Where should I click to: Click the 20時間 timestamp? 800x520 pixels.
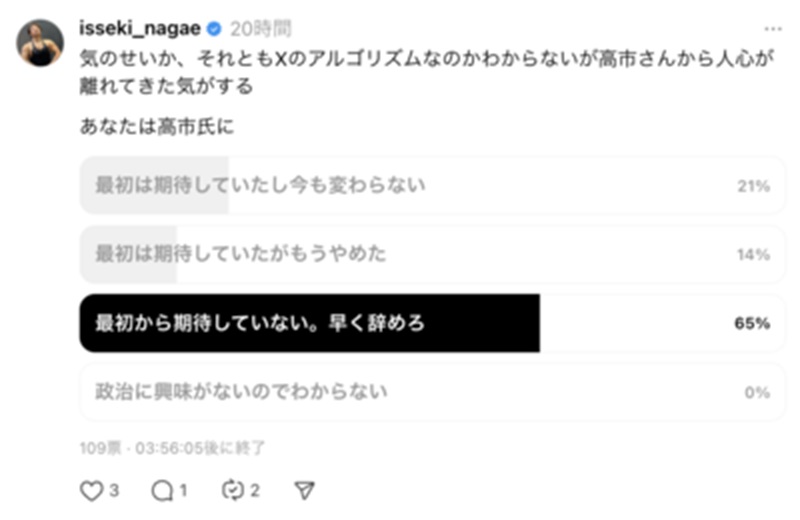point(260,29)
